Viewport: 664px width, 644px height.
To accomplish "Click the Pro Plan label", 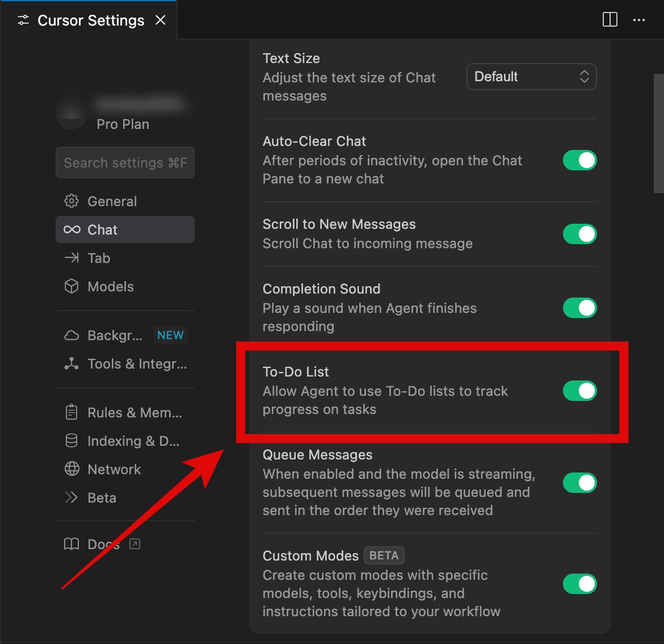I will pos(123,124).
